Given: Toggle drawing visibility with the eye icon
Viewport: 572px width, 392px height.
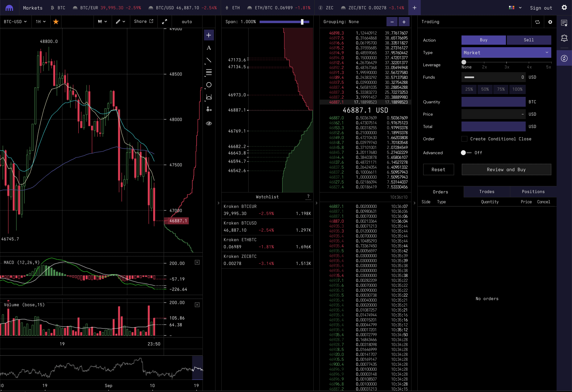Looking at the screenshot, I should [x=209, y=123].
